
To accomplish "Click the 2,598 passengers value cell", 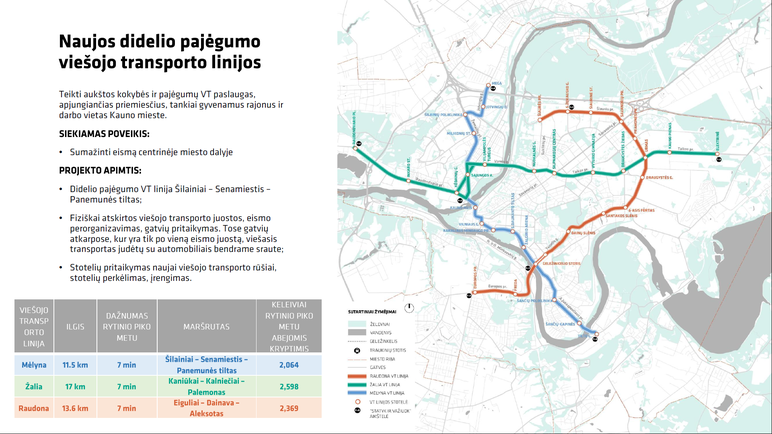I will [x=288, y=387].
